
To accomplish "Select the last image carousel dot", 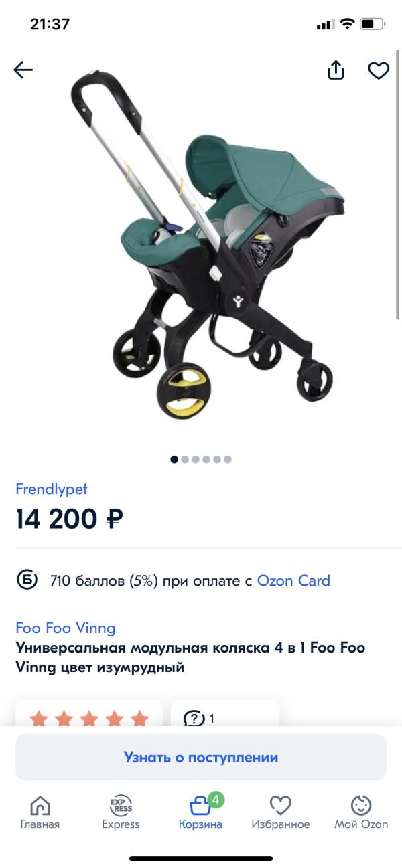I will [x=228, y=459].
